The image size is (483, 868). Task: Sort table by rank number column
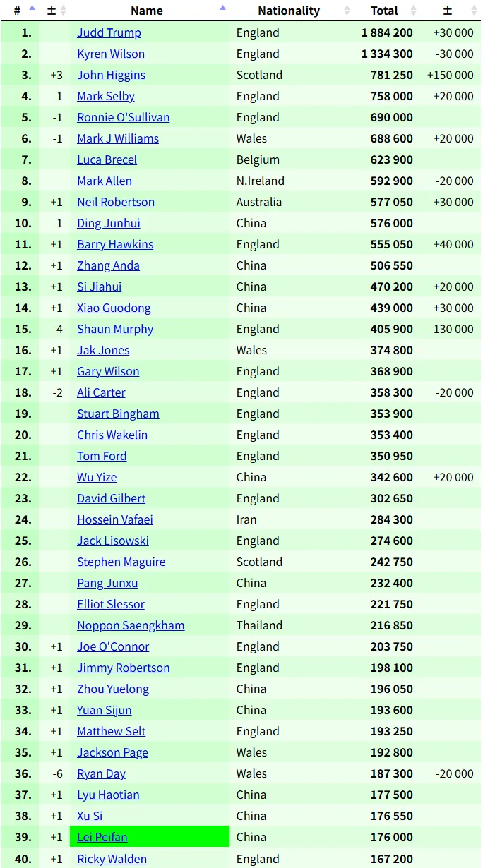click(31, 10)
